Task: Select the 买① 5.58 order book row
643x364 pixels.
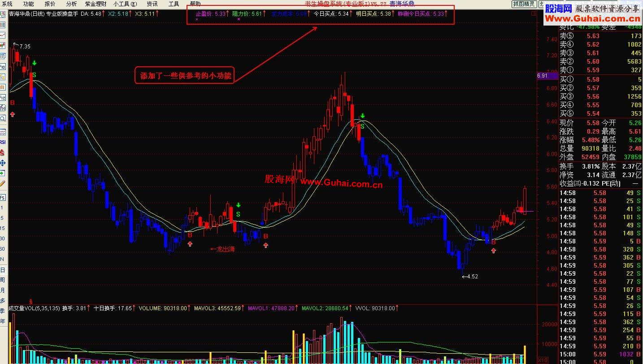Action: (601, 80)
